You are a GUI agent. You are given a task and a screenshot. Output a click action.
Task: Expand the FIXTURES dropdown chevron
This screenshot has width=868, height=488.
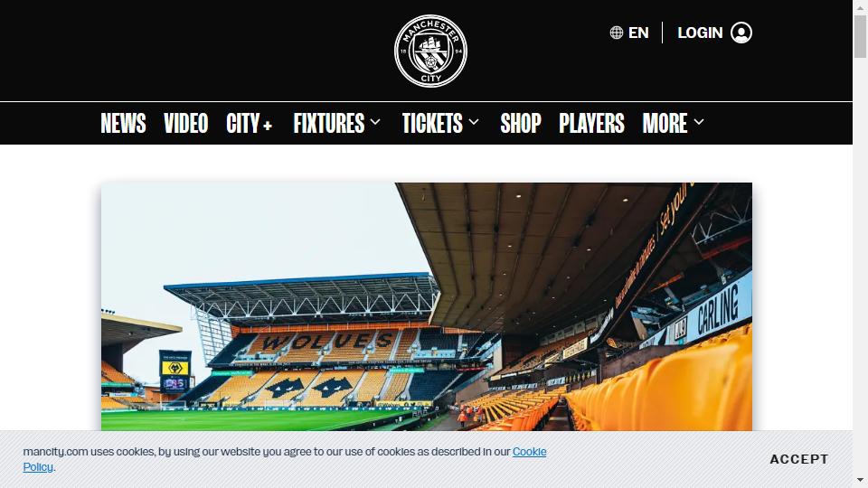pyautogui.click(x=375, y=122)
